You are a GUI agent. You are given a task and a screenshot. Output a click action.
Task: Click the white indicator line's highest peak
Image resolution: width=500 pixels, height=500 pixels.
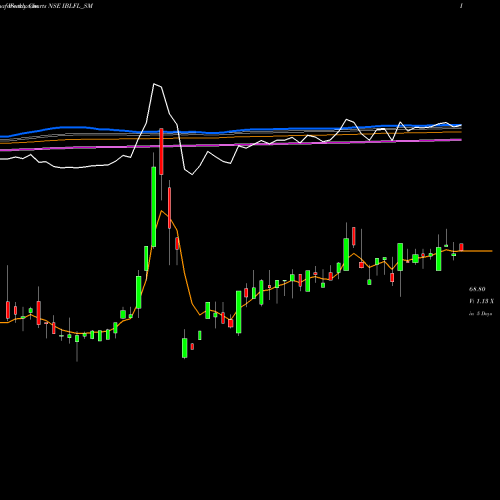[x=154, y=84]
